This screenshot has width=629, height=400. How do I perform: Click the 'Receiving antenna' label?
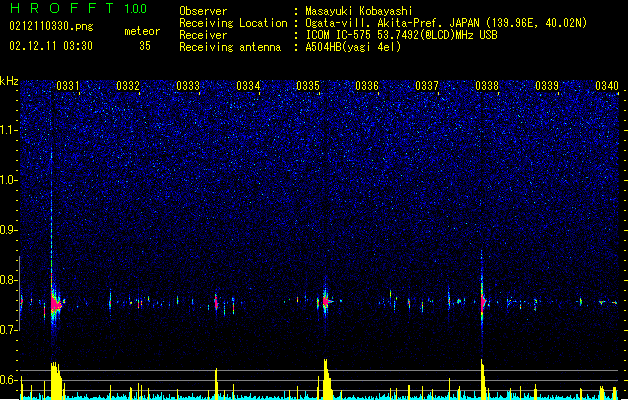230,47
